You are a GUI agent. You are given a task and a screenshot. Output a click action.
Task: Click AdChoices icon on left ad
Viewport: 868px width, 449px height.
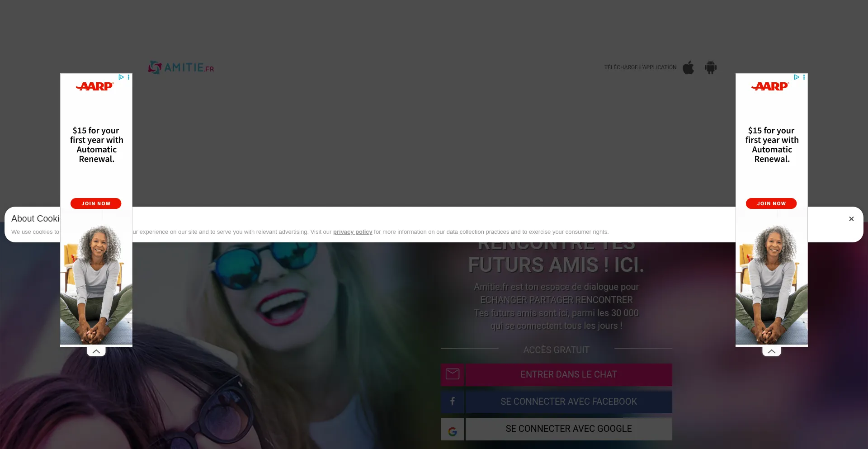tap(121, 77)
